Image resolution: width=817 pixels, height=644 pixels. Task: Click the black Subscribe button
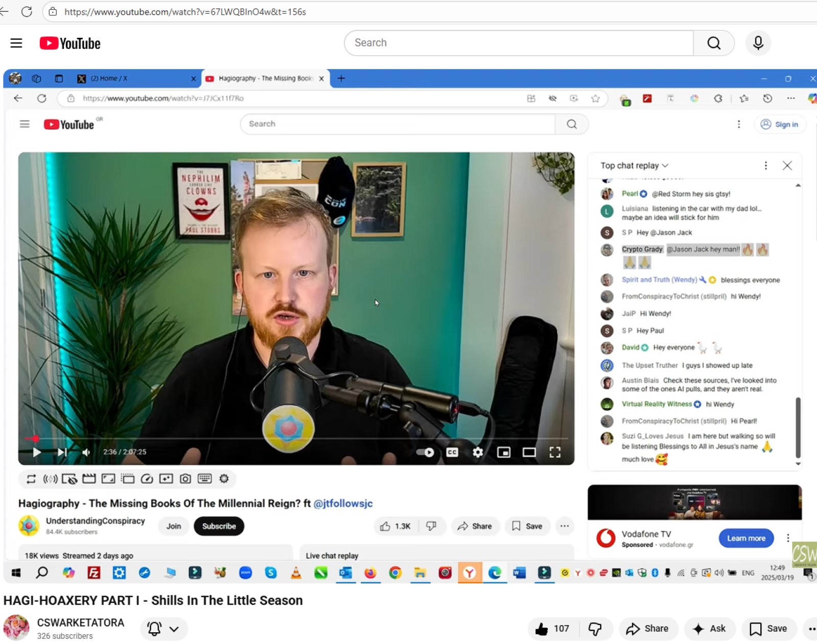point(219,526)
